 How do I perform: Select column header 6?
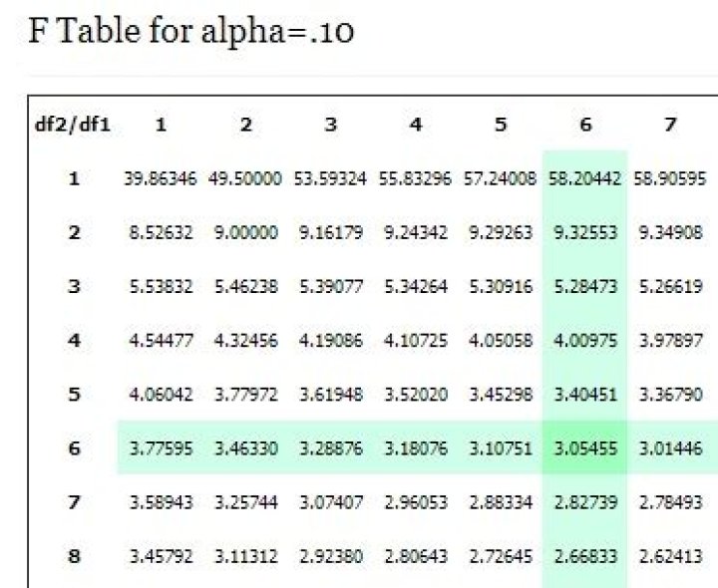585,126
